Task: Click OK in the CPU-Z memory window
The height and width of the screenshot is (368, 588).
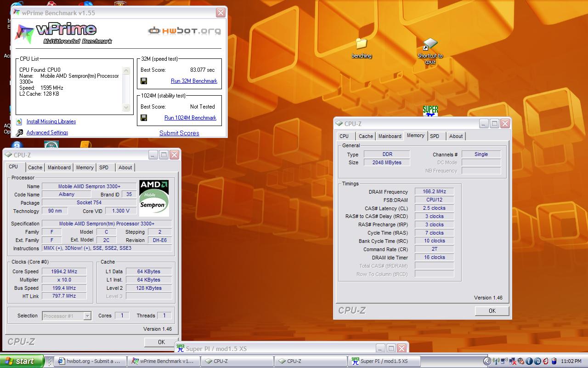Action: click(x=492, y=310)
